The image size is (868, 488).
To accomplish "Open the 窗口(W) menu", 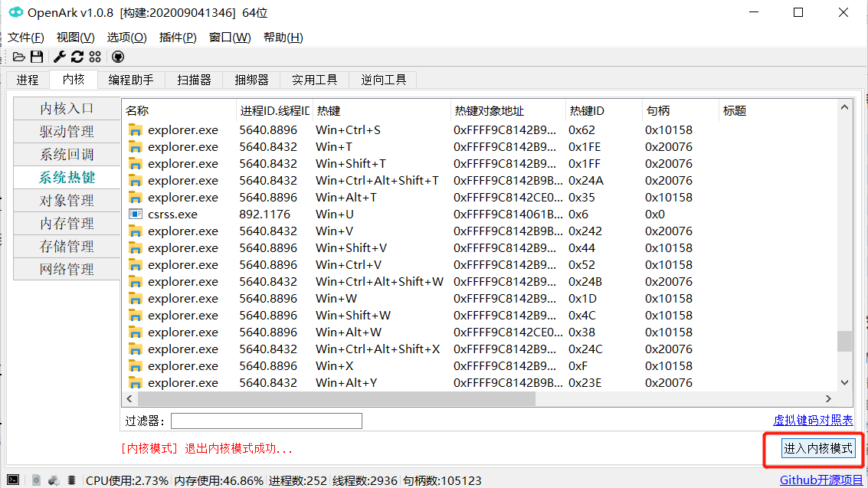I will coord(230,38).
